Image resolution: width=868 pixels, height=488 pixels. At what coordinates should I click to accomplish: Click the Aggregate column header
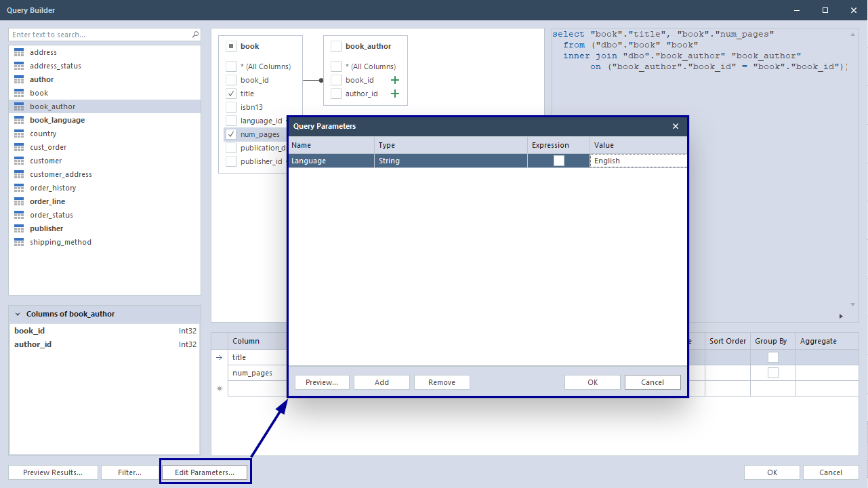point(827,341)
